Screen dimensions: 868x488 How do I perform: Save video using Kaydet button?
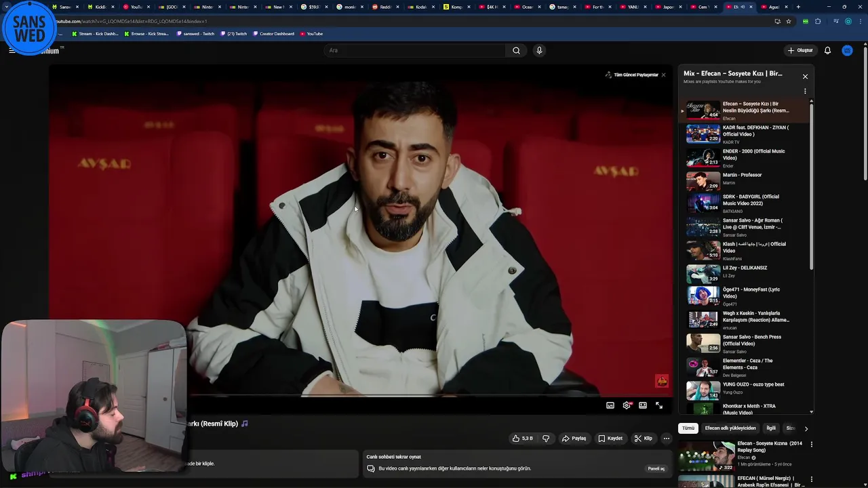click(x=610, y=439)
